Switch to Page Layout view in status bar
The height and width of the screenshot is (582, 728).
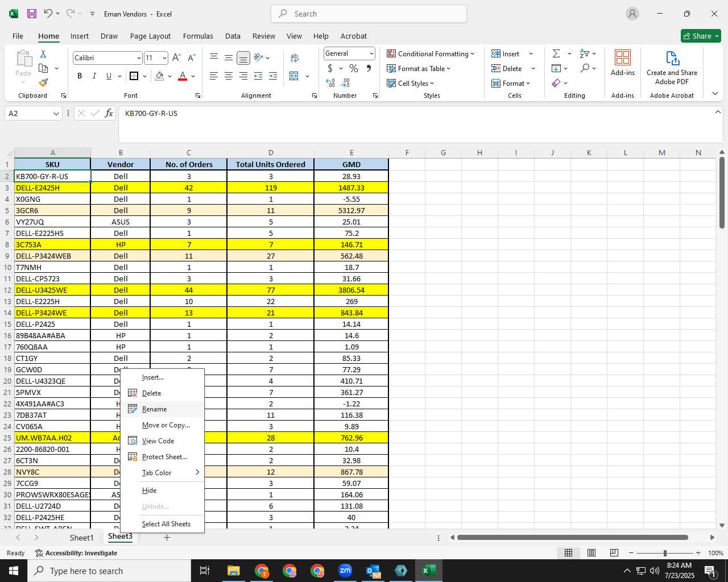pyautogui.click(x=591, y=552)
